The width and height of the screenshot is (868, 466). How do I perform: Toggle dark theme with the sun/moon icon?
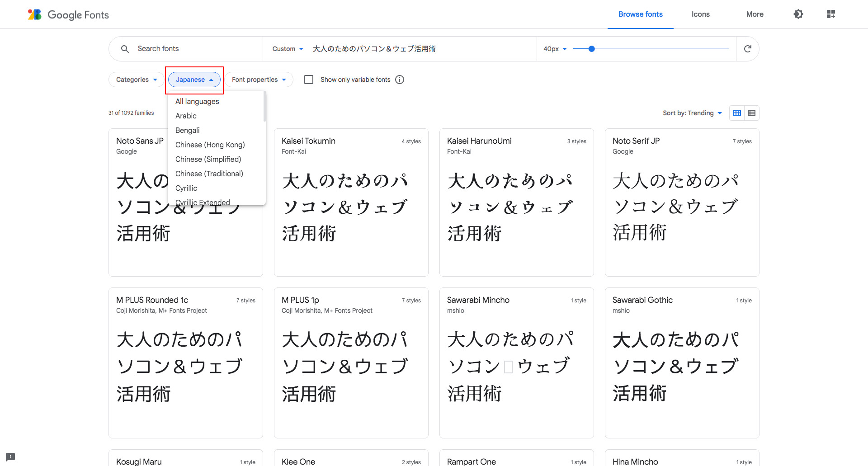pos(798,14)
